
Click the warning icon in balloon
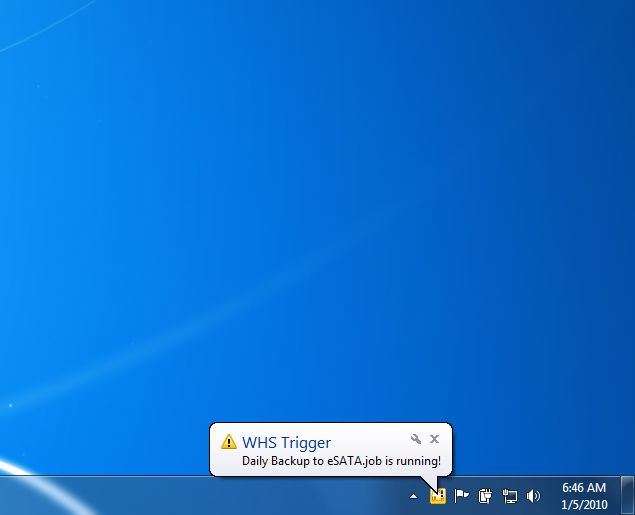click(229, 442)
